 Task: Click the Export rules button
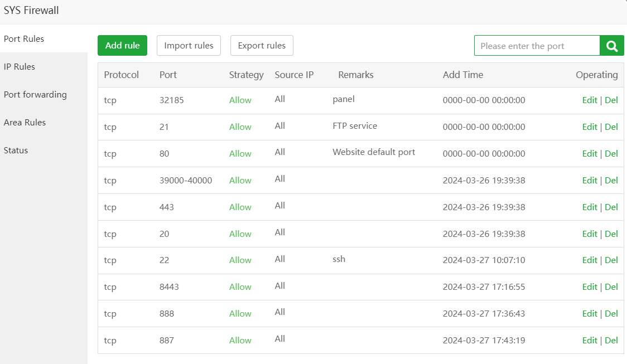click(x=262, y=46)
